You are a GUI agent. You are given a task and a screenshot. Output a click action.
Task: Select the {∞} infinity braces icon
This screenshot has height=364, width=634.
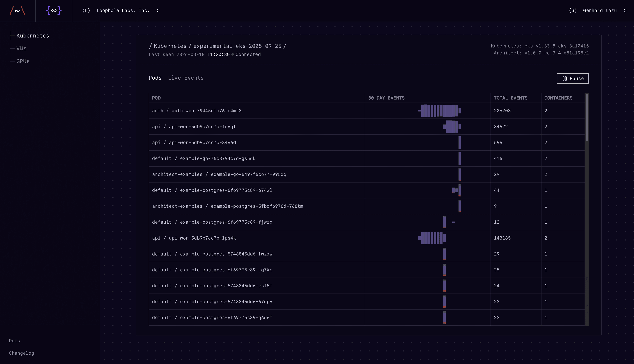point(53,11)
